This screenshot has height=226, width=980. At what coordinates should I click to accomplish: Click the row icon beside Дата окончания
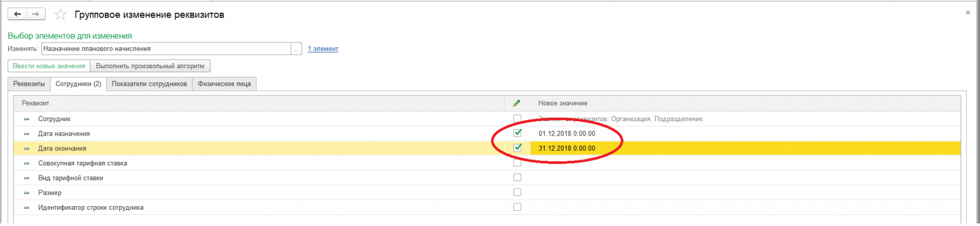tap(27, 149)
